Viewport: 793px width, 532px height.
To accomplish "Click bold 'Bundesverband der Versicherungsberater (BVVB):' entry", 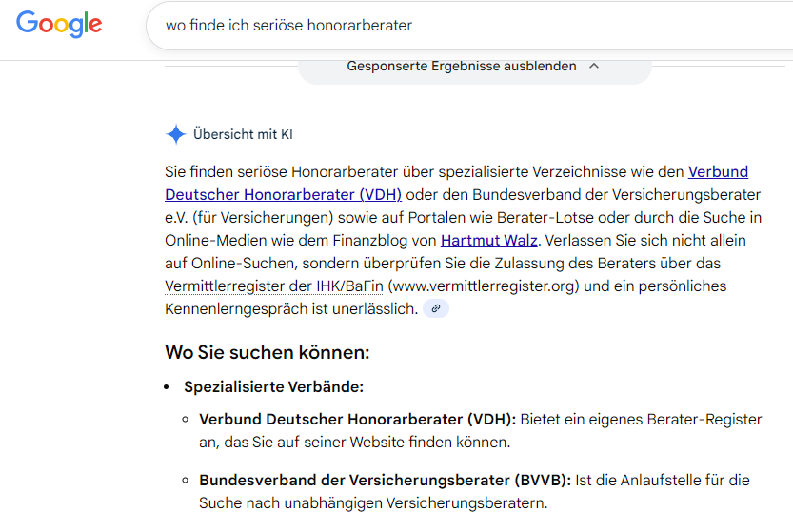I will click(x=385, y=481).
